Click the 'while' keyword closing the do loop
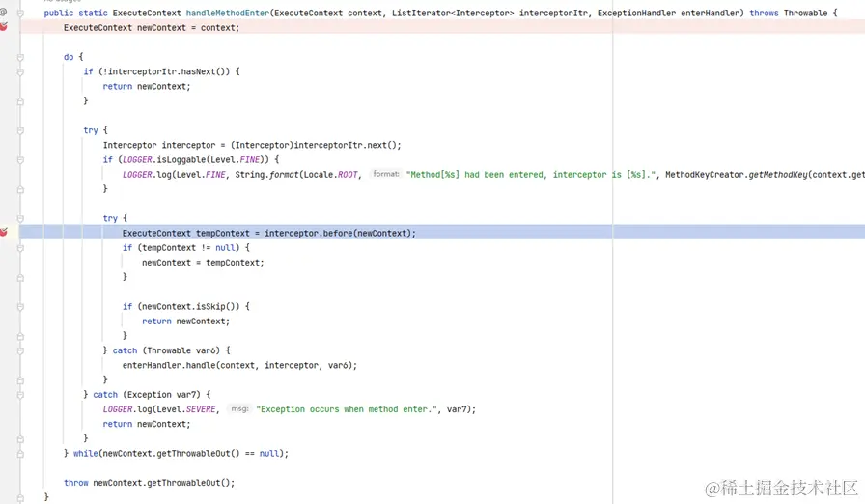Screen dimensions: 865x504 click(x=86, y=453)
